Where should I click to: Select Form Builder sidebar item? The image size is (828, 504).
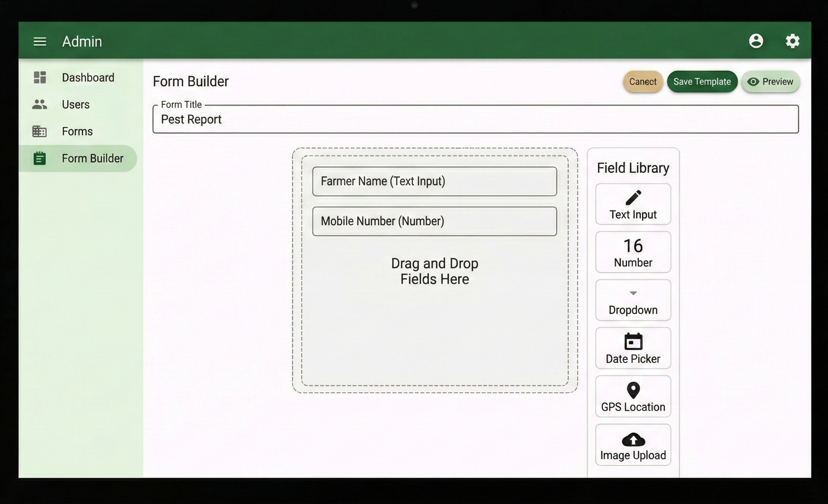click(92, 158)
